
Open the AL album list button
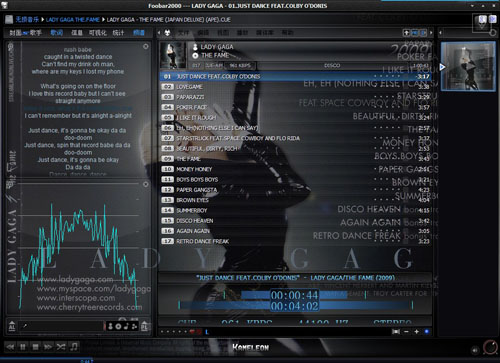click(12, 326)
